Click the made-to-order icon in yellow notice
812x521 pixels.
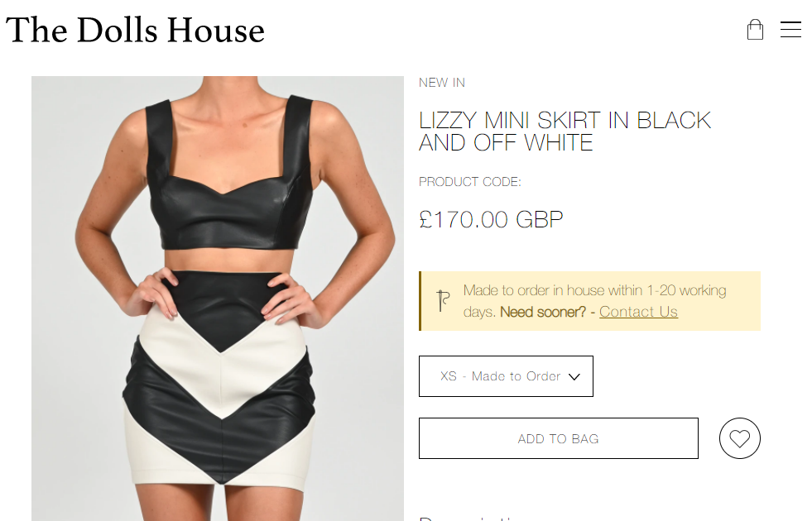[x=443, y=300]
